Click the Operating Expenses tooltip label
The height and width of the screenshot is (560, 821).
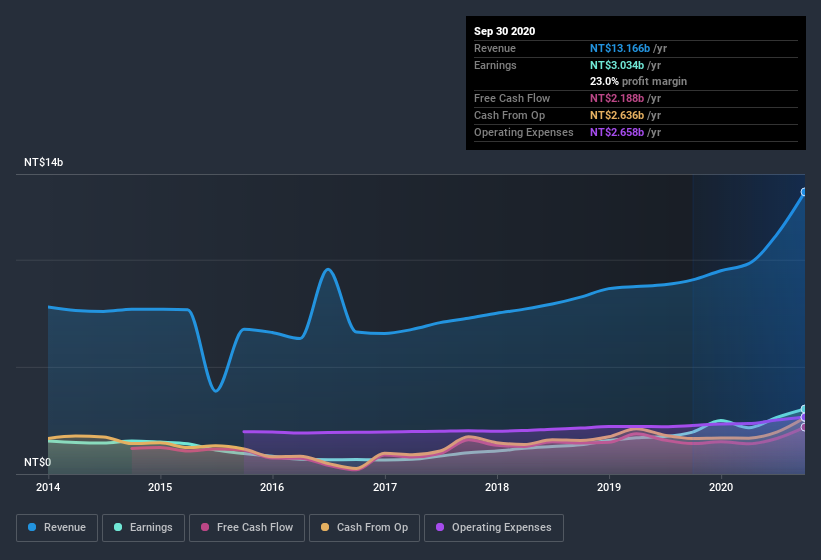click(x=524, y=132)
